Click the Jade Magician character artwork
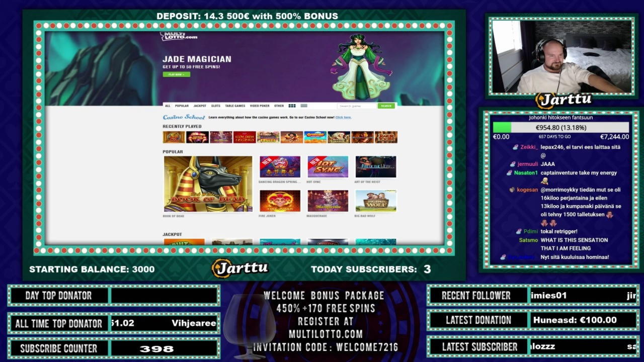This screenshot has height=362, width=644. (x=361, y=66)
